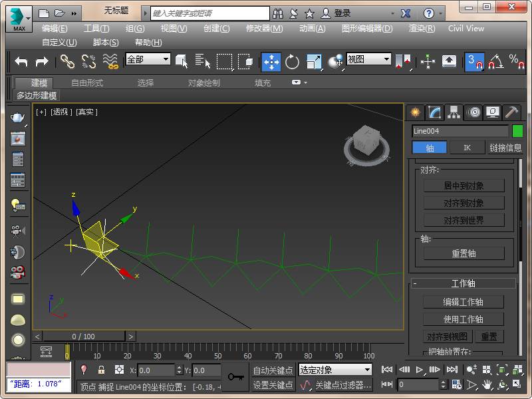Click the 居中到对象 button

click(x=464, y=186)
